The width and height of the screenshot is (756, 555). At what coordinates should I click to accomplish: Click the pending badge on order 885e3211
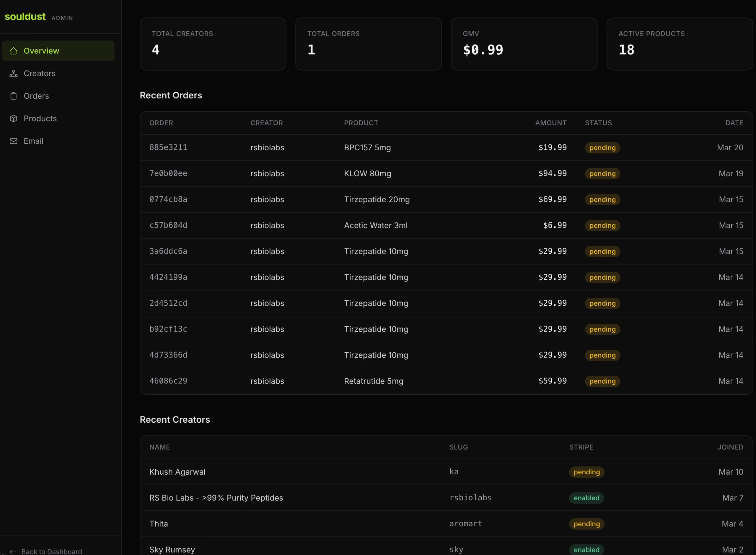pos(602,147)
